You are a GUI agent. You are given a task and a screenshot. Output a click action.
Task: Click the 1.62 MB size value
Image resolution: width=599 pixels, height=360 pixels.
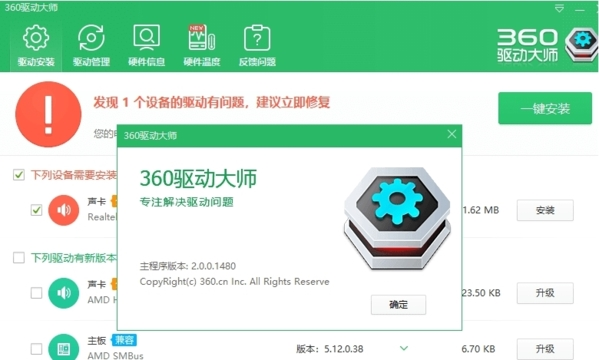coord(481,210)
